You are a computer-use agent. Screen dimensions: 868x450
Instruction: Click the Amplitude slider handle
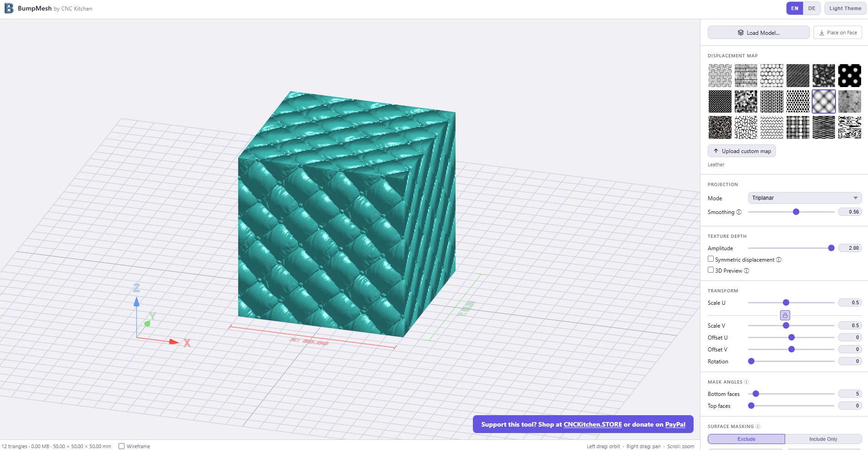pyautogui.click(x=831, y=248)
